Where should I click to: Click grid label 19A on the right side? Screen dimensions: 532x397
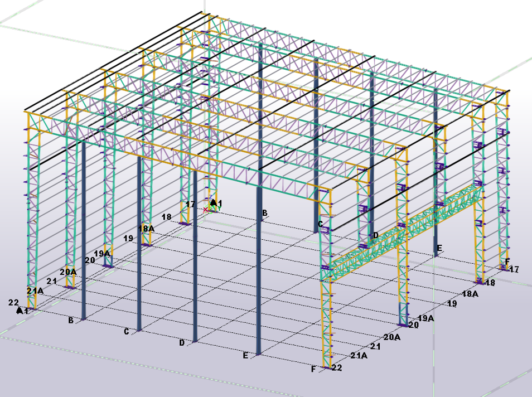coord(426,318)
